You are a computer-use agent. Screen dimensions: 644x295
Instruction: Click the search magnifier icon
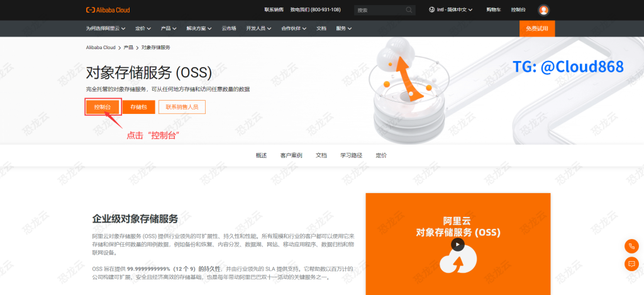point(409,10)
